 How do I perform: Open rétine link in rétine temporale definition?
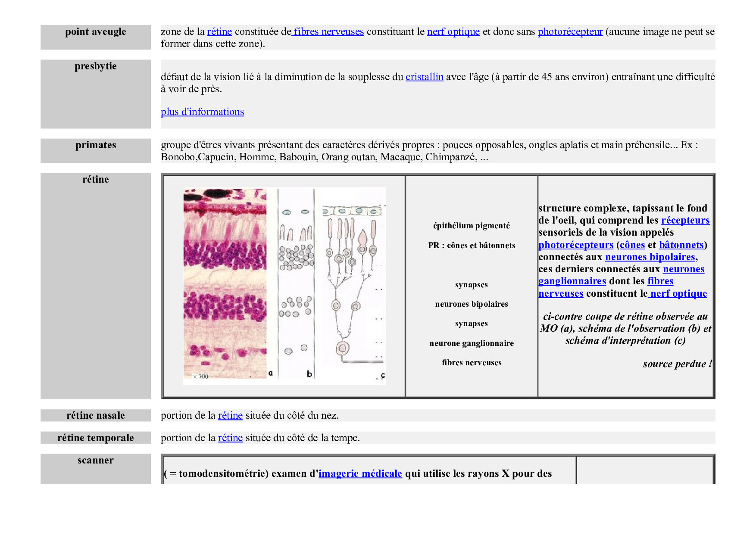pos(230,438)
